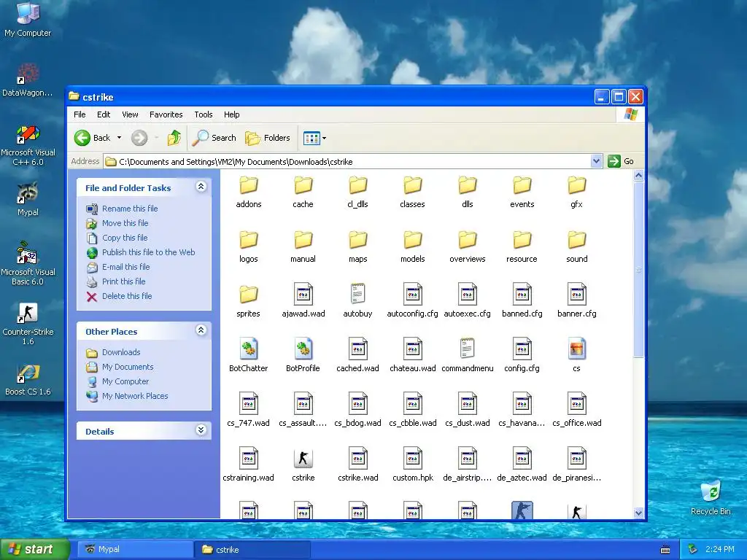Open the DataWagon desktop shortcut
Viewport: 747px width, 560px height.
[x=28, y=80]
